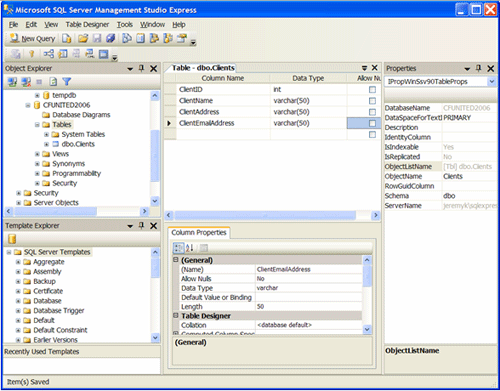This screenshot has height=391, width=500.
Task: Open the View menu
Action: (x=51, y=24)
